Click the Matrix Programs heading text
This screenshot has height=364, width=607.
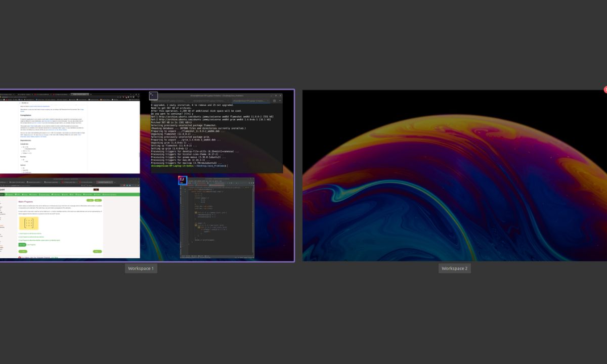tap(26, 202)
